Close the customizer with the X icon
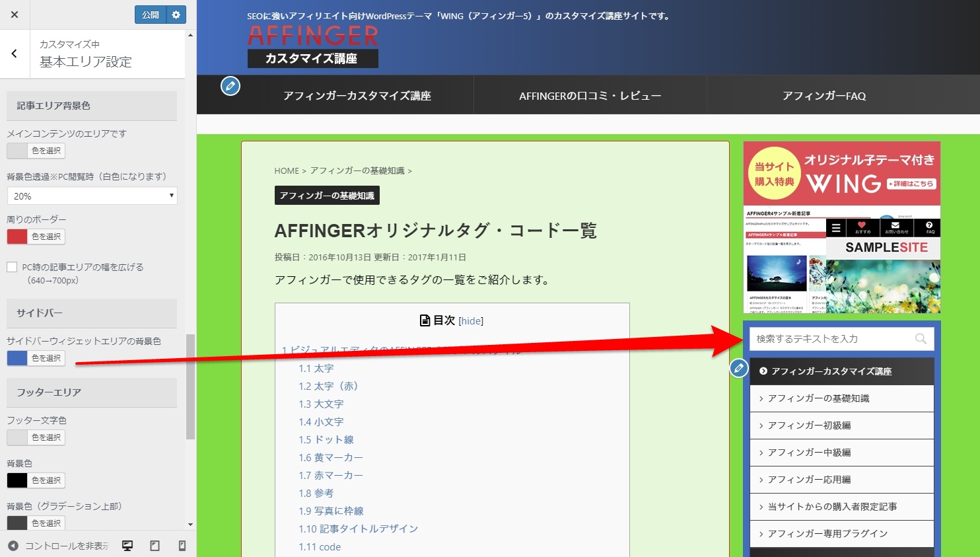The height and width of the screenshot is (557, 980). (15, 15)
